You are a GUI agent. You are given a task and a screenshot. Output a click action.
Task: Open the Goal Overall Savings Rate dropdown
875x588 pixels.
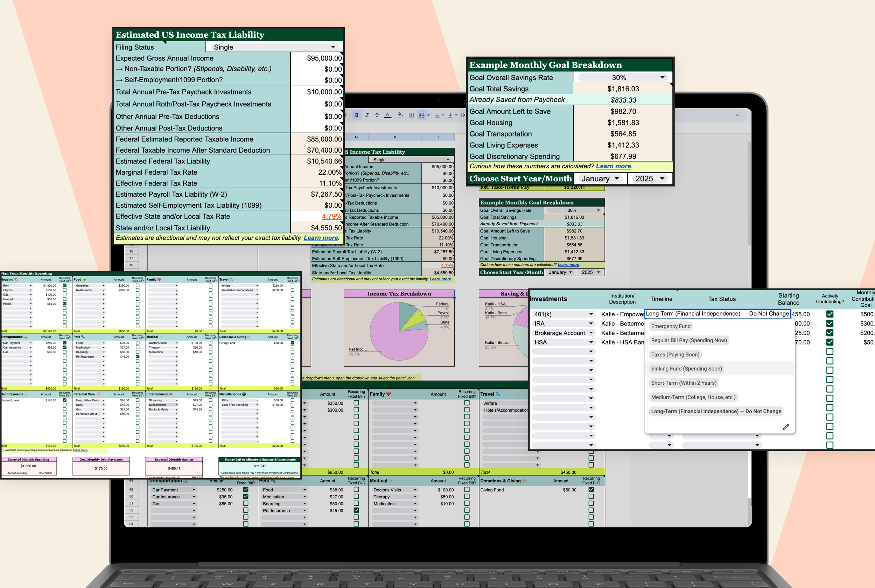pyautogui.click(x=662, y=77)
